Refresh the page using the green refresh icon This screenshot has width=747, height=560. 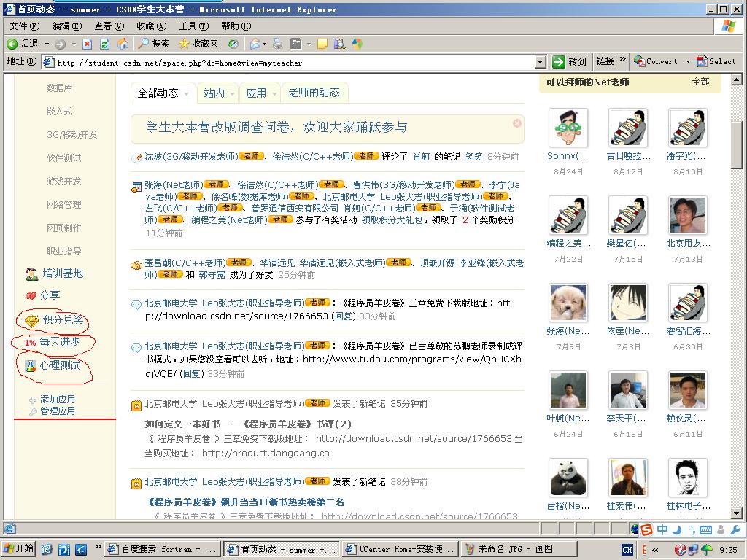point(104,44)
